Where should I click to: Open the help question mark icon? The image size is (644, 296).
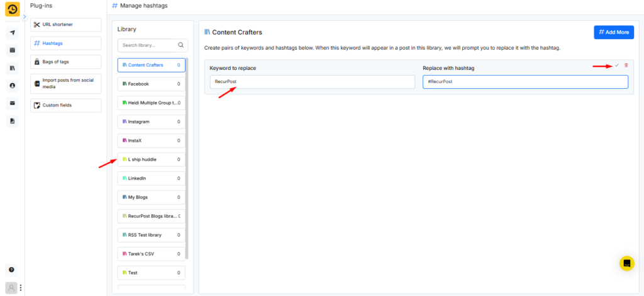pyautogui.click(x=11, y=270)
